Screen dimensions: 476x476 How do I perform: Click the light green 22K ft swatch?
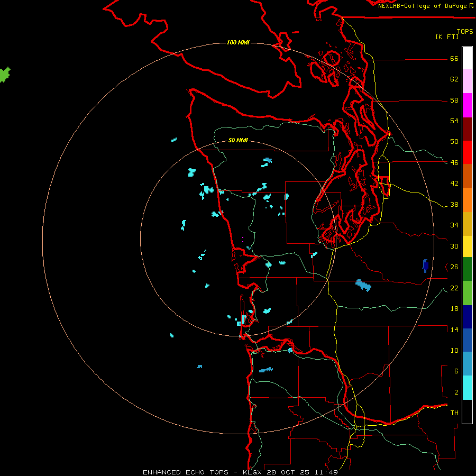coord(467,293)
